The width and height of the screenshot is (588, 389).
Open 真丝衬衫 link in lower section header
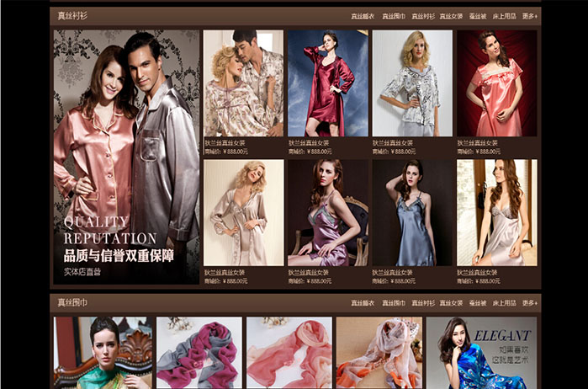(423, 302)
